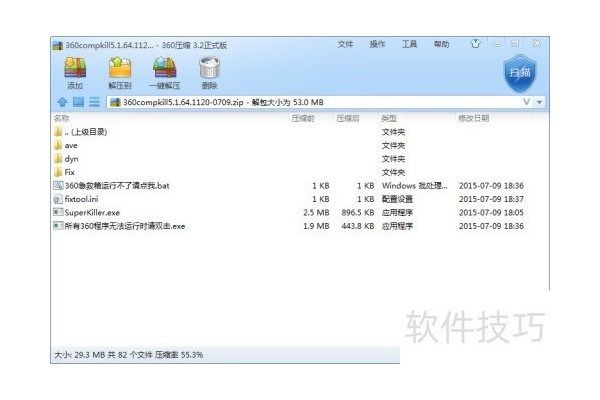Sort by the 压缩后 (Size after) column header
The width and height of the screenshot is (600, 400).
pos(348,118)
